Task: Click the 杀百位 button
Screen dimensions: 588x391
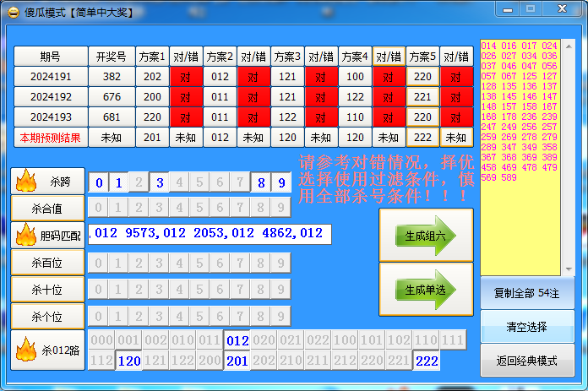Action: pyautogui.click(x=47, y=263)
